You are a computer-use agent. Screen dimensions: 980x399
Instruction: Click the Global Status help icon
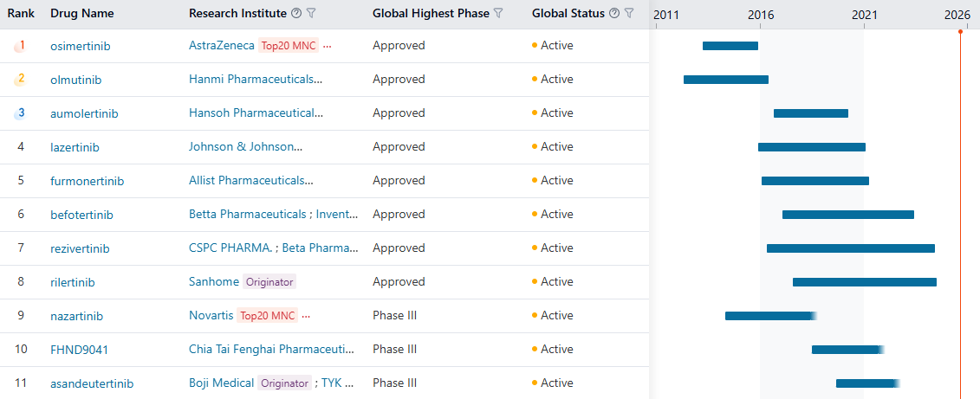click(x=614, y=14)
